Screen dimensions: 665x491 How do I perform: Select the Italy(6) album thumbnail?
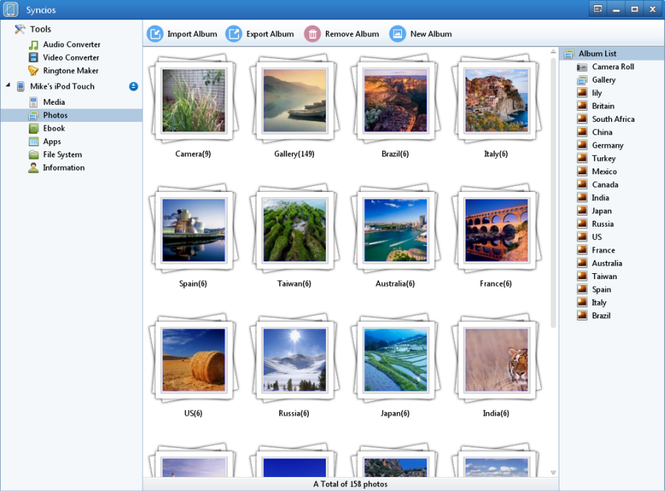point(496,100)
